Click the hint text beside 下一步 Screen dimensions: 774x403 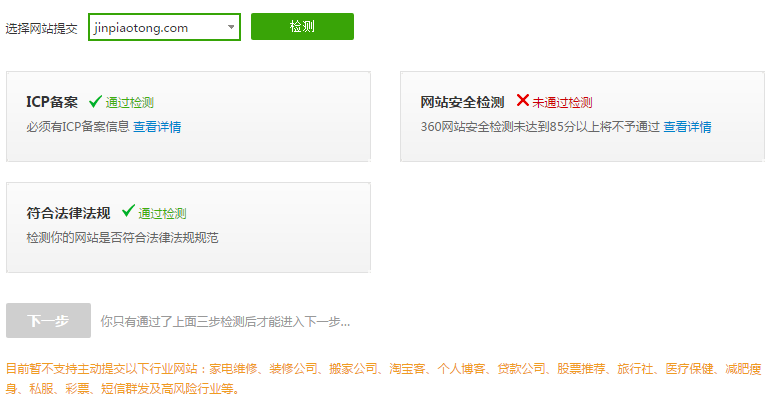[225, 322]
